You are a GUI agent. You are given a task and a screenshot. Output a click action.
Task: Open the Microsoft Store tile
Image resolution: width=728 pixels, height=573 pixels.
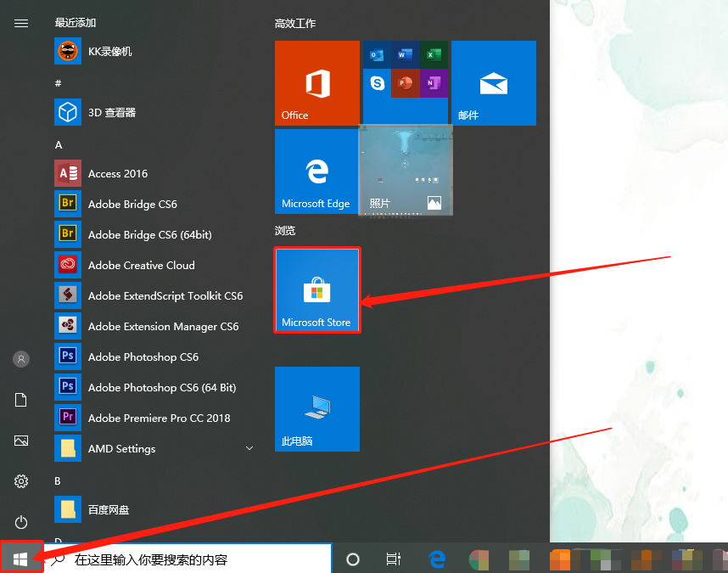[x=316, y=289]
